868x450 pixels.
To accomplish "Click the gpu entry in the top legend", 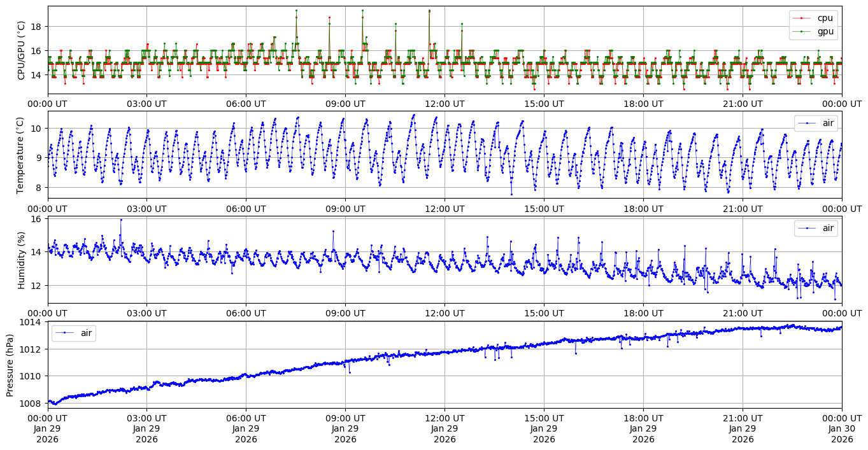I will pos(825,31).
